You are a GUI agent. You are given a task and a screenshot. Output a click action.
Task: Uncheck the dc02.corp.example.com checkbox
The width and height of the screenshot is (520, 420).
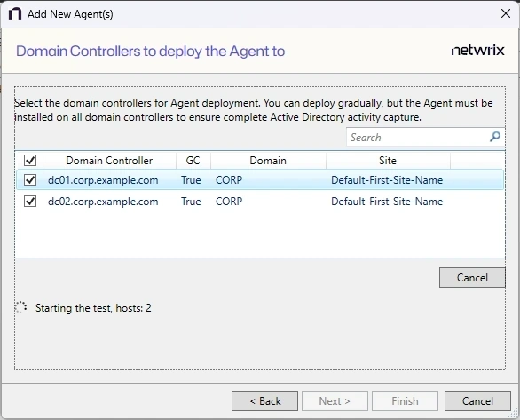pos(30,201)
